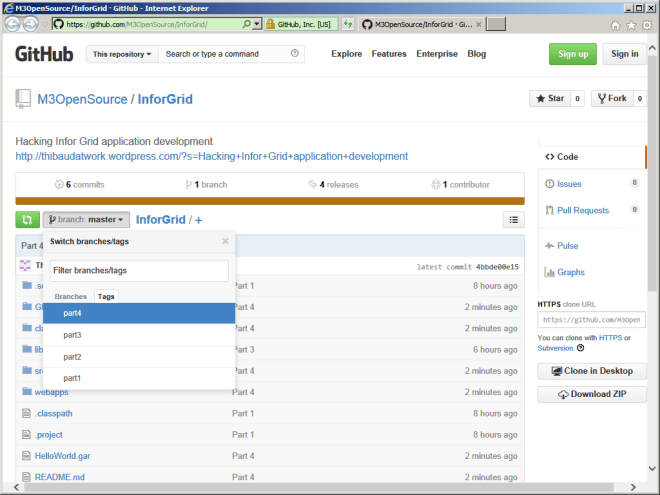Click the GitHub logo
Screen dimensions: 660x495
click(x=44, y=54)
